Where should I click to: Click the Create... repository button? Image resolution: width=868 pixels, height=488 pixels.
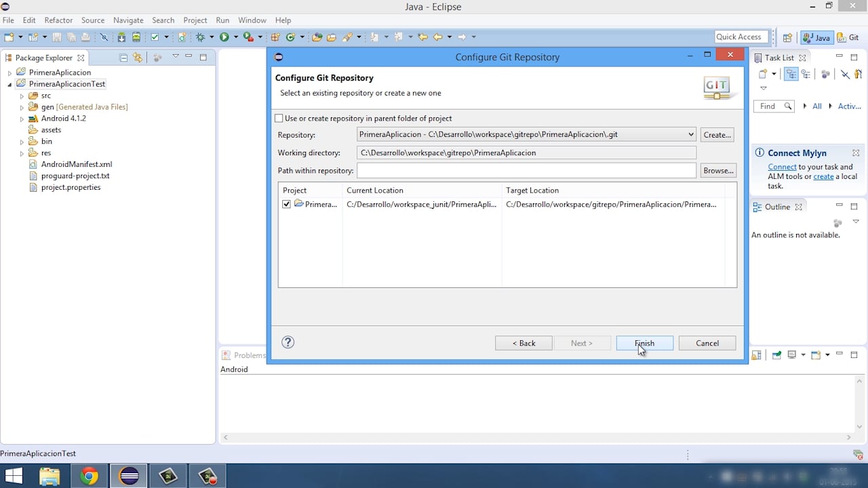(x=717, y=135)
